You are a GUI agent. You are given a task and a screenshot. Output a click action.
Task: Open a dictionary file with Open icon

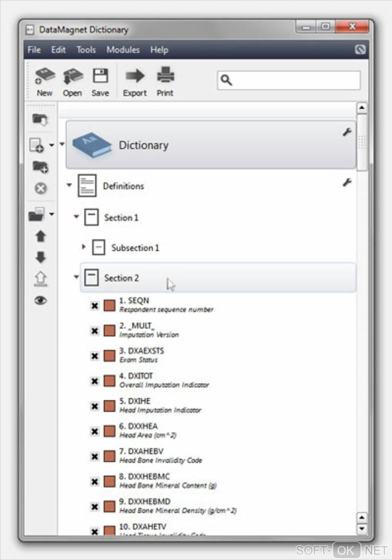tap(73, 76)
